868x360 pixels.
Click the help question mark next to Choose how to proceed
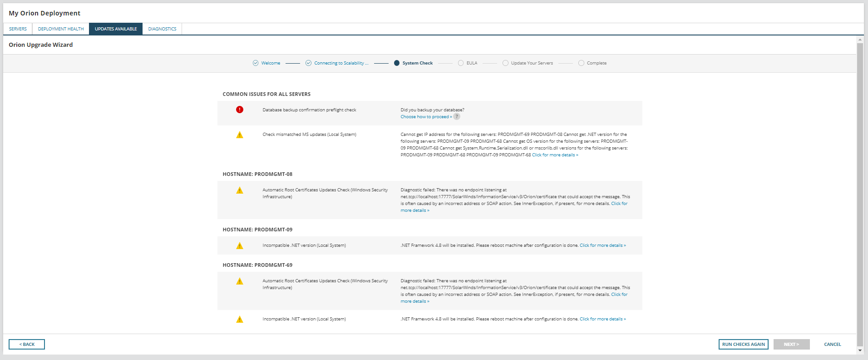point(457,116)
